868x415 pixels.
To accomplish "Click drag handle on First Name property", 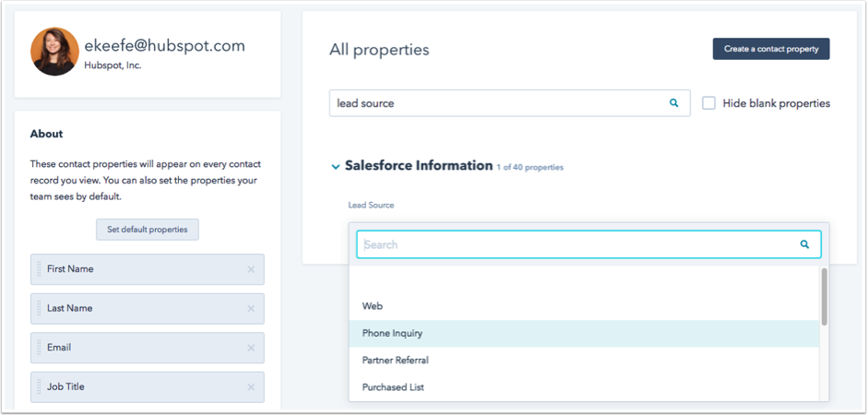I will pos(39,269).
